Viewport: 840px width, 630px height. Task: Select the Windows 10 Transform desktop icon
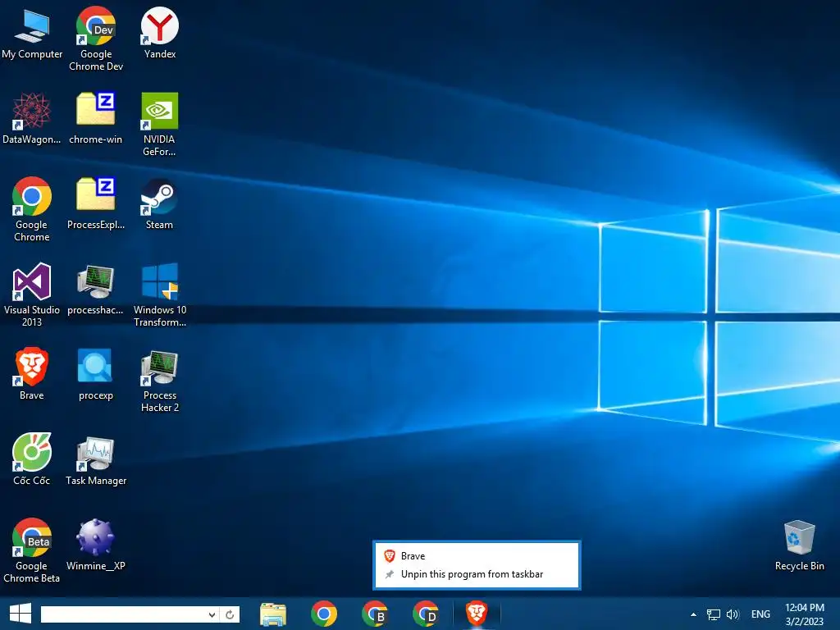click(x=160, y=294)
